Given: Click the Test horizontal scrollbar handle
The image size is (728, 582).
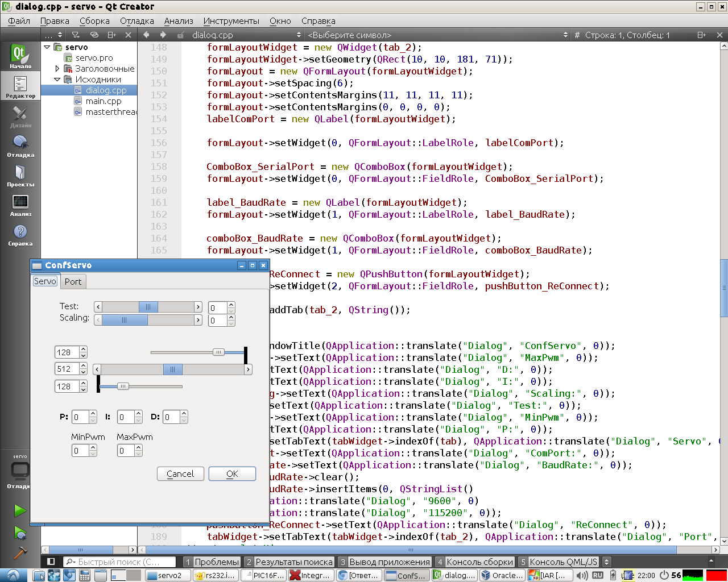Looking at the screenshot, I should [148, 307].
